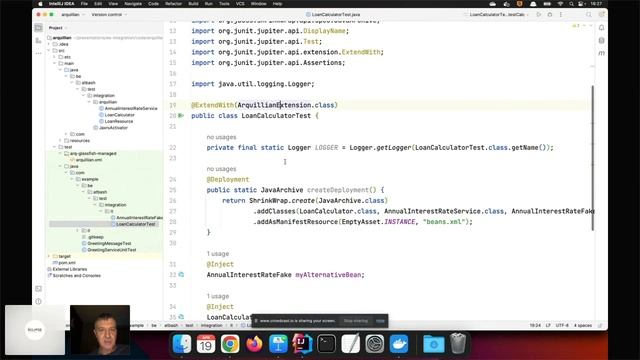This screenshot has width=640, height=360.
Task: Collapse the main folder
Action: (55, 63)
